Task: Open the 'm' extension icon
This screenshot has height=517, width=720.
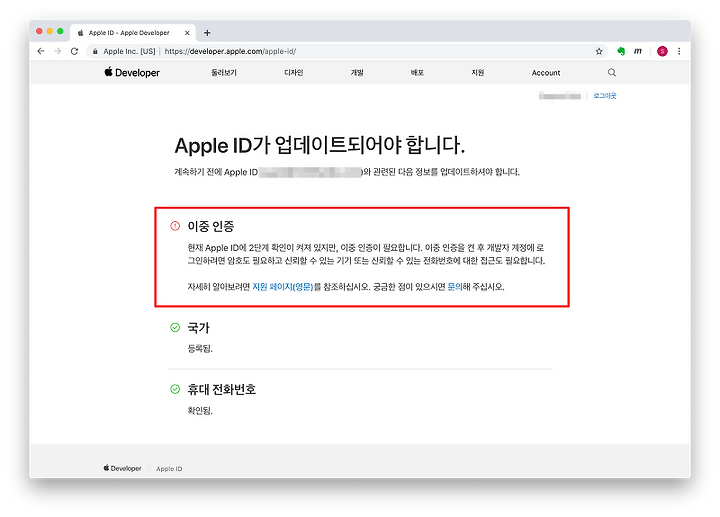Action: [x=638, y=51]
